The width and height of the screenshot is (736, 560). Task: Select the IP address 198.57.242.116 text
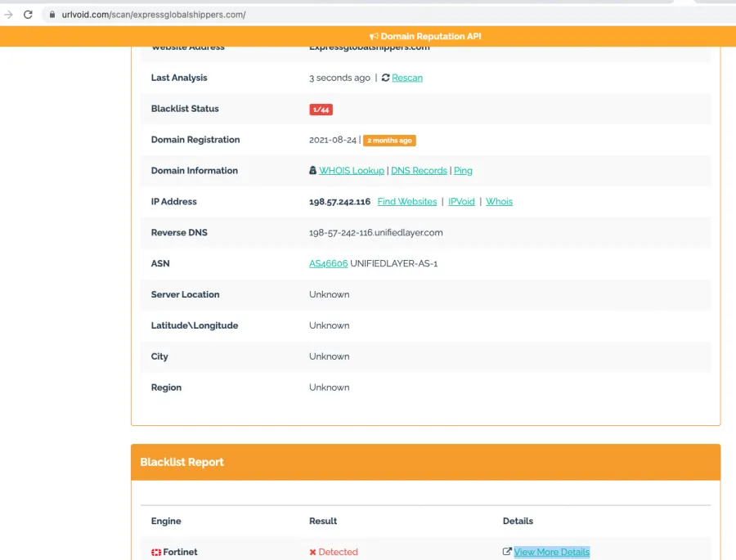click(x=340, y=202)
